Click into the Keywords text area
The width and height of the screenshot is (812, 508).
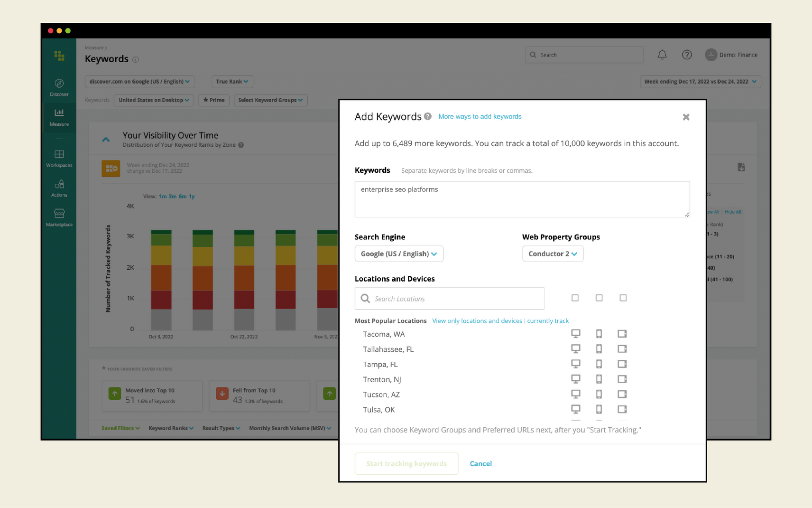[x=522, y=199]
